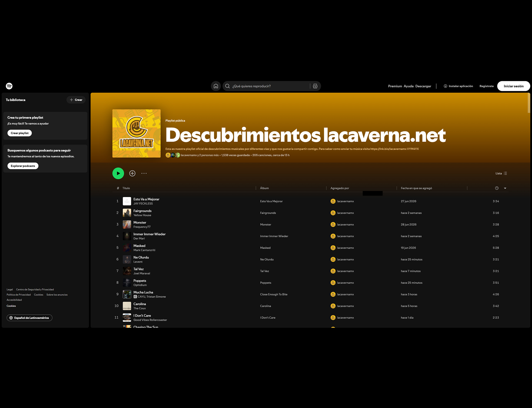Play the playlist with green button
532x408 pixels.
[118, 174]
